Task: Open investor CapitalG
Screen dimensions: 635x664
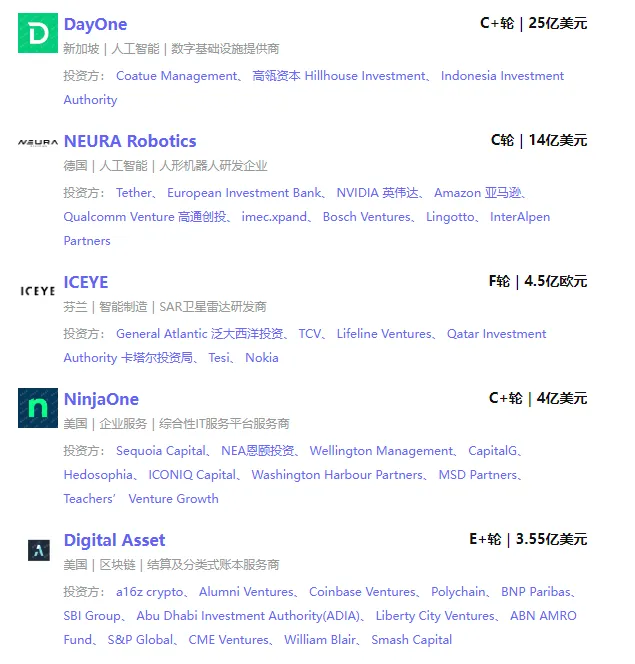Action: tap(493, 451)
